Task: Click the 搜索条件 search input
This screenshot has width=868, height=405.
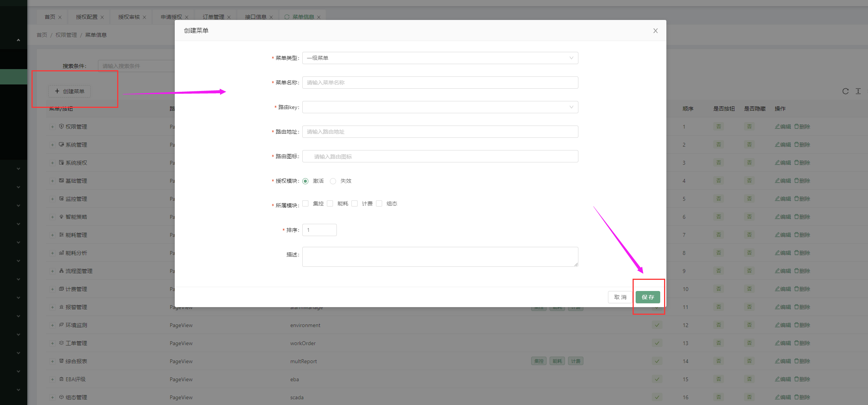Action: click(136, 66)
